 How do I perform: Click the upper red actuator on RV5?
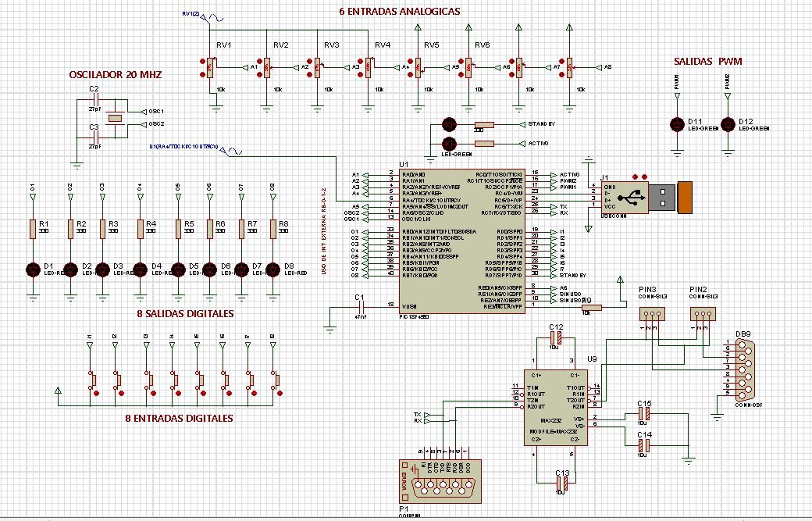[x=411, y=61]
